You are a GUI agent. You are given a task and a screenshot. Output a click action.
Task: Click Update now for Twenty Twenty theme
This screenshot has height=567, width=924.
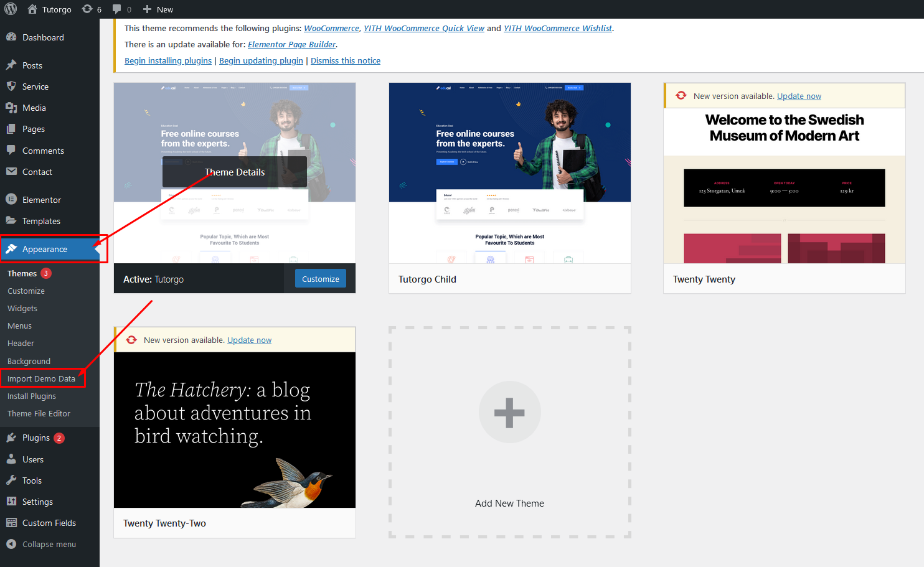tap(799, 96)
